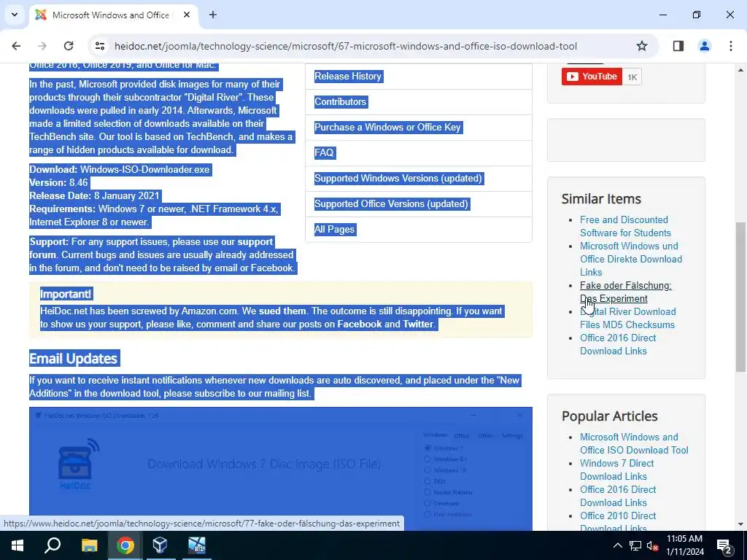Open the notification center
This screenshot has width=747, height=560.
coord(724,545)
